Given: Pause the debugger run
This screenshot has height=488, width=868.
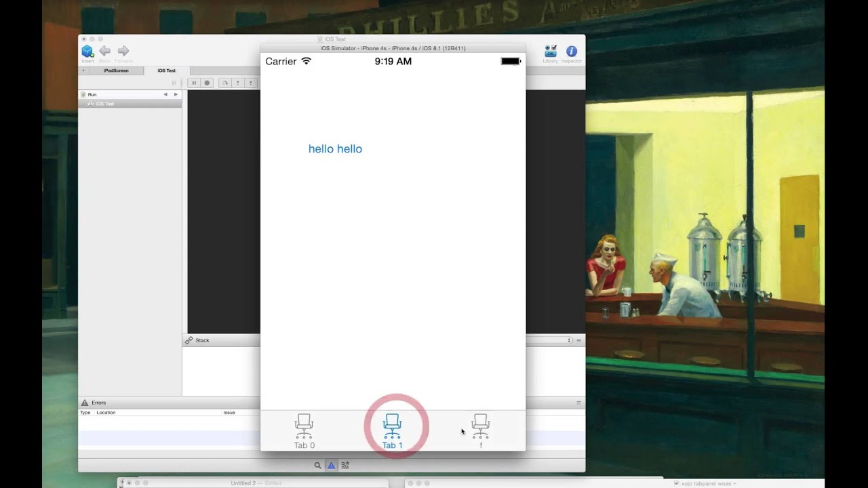Looking at the screenshot, I should click(x=194, y=83).
